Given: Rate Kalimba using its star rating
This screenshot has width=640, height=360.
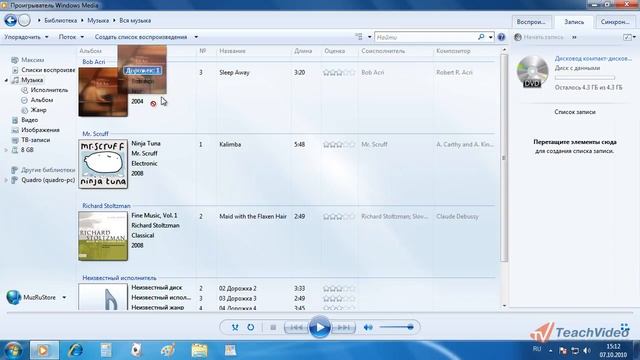Looking at the screenshot, I should pyautogui.click(x=339, y=144).
